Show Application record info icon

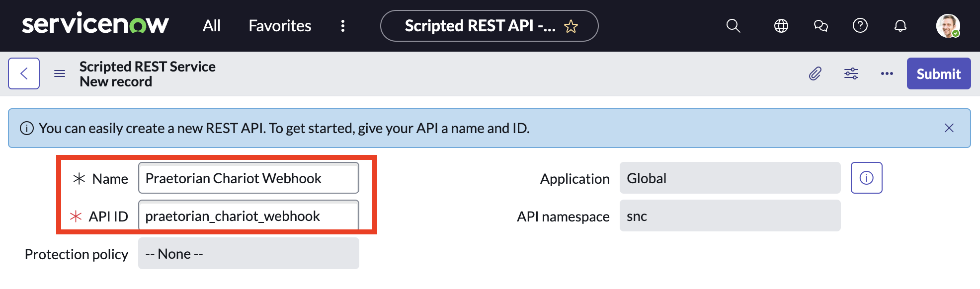pos(867,178)
